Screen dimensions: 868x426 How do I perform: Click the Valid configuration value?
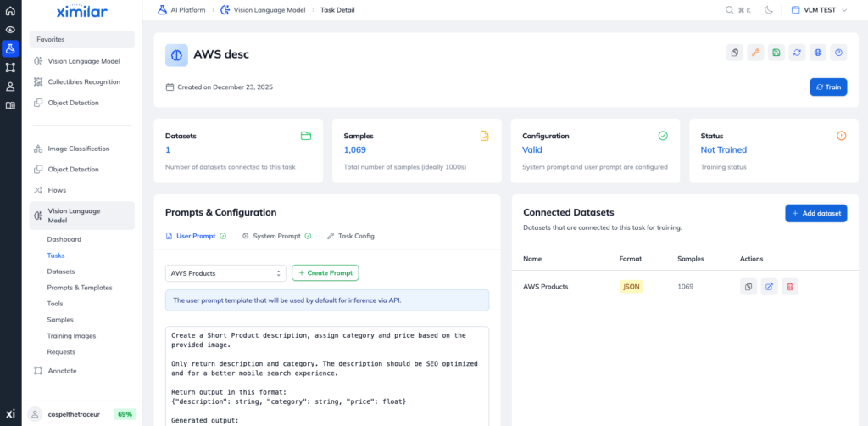tap(532, 149)
